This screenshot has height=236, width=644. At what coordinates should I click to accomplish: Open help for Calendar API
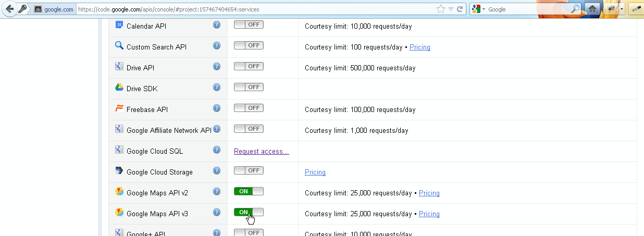pos(217,24)
